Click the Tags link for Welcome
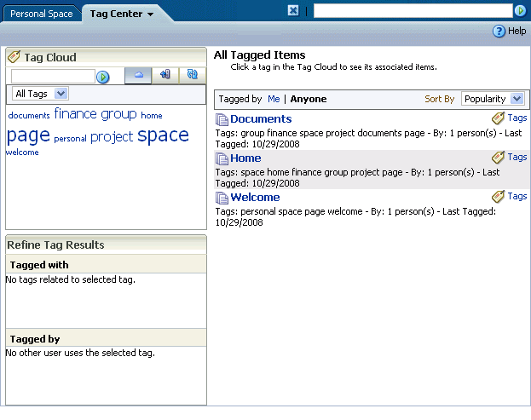This screenshot has height=420, width=531. 517,197
